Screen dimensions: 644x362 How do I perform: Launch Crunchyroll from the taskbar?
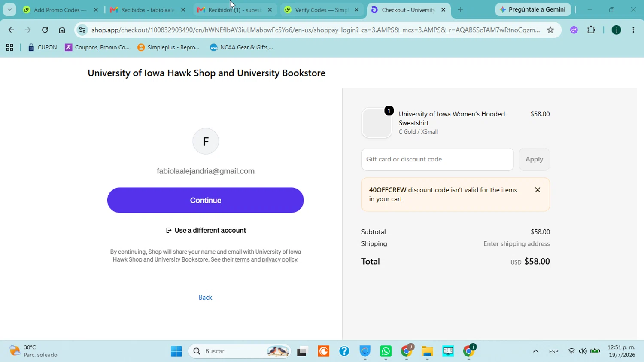(x=323, y=351)
